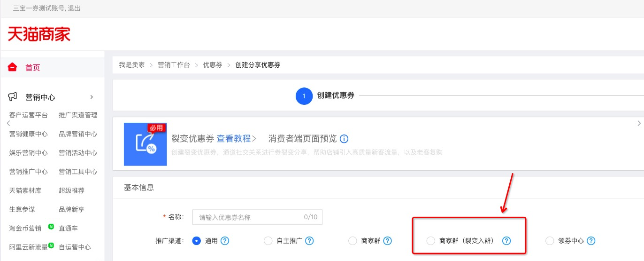Click the green N badge on 淘金币营销
The image size is (644, 261).
tap(51, 226)
